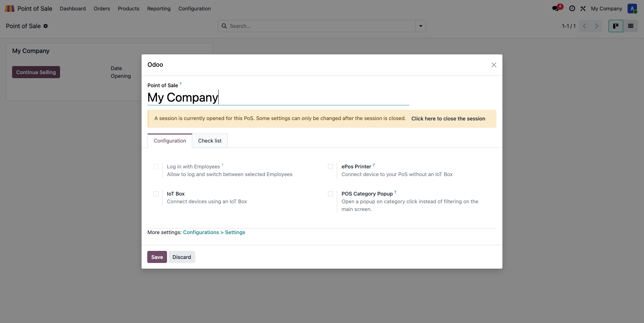This screenshot has width=644, height=323.
Task: Enable Log in with Employees checkbox
Action: (156, 166)
